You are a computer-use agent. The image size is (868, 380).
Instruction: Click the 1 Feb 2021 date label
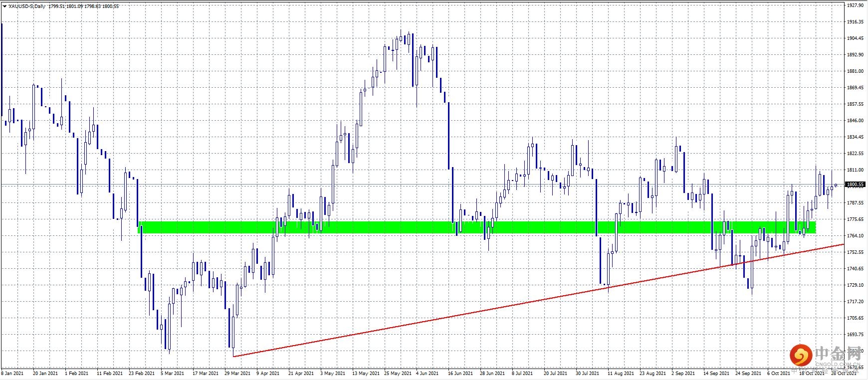(x=77, y=374)
